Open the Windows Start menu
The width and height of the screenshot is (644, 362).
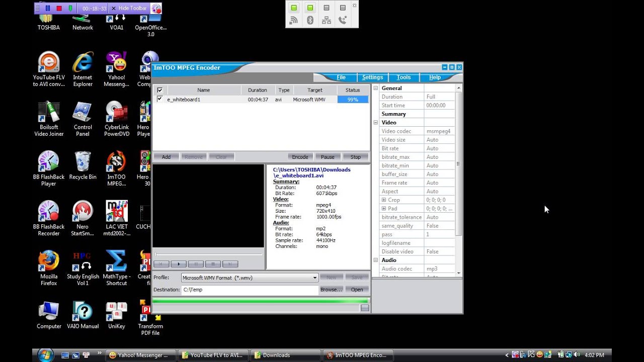(45, 355)
